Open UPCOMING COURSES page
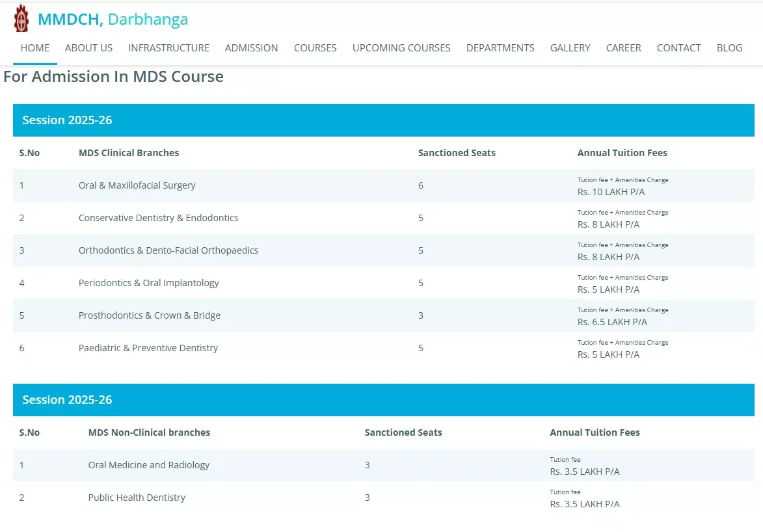 click(401, 48)
